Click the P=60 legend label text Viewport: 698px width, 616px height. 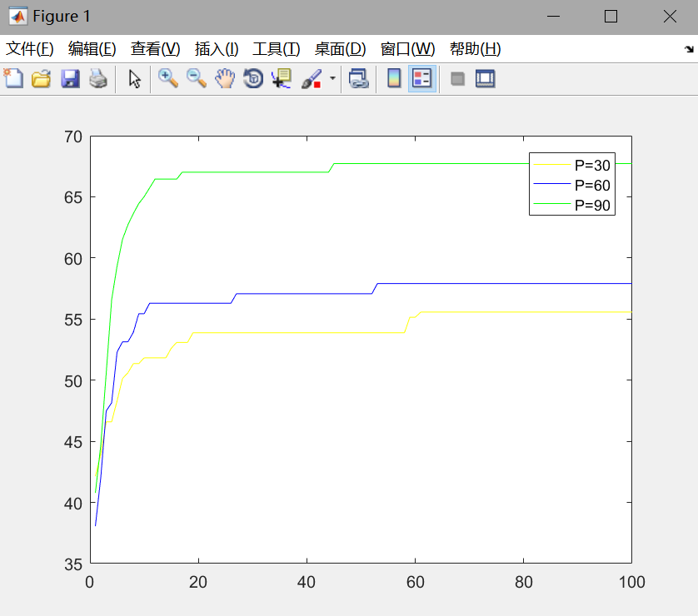pyautogui.click(x=592, y=185)
